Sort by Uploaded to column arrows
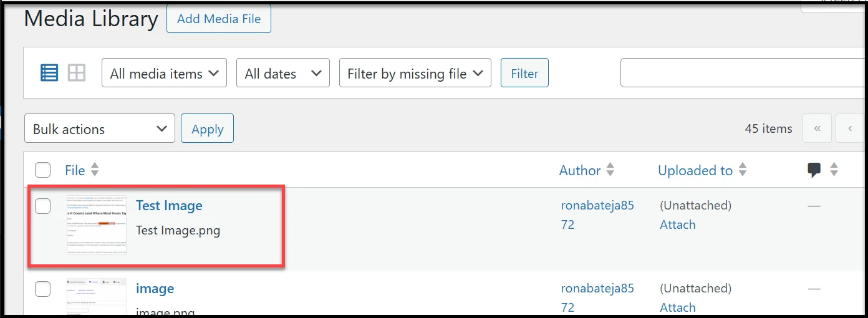The image size is (868, 318). click(743, 170)
